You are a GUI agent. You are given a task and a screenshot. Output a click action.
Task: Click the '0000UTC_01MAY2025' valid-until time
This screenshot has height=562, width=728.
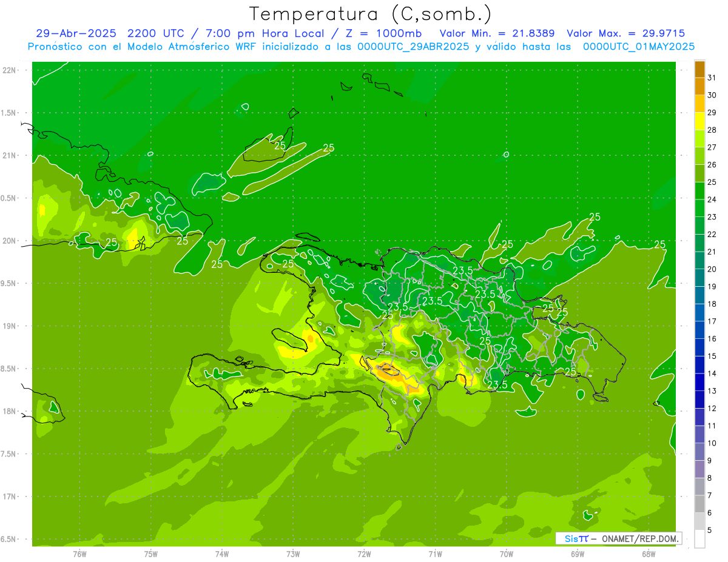639,47
